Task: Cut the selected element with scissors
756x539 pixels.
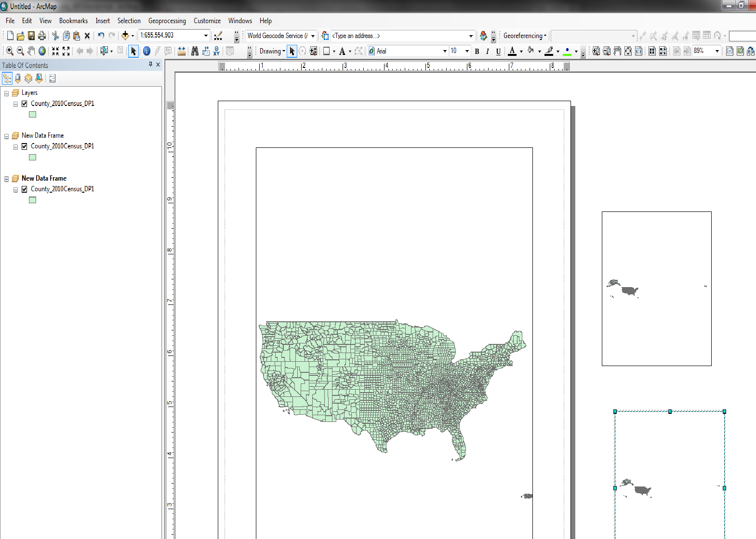Action: point(55,36)
